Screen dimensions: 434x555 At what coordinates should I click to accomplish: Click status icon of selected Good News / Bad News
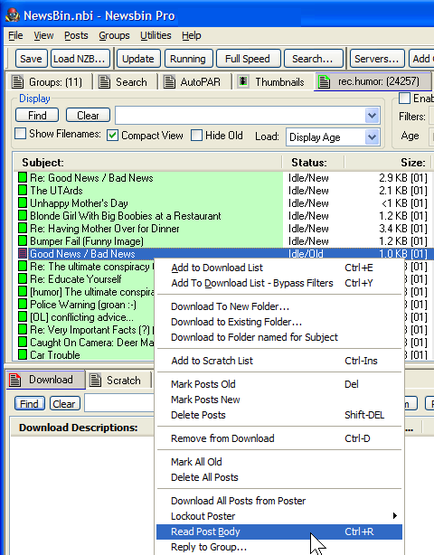22,254
